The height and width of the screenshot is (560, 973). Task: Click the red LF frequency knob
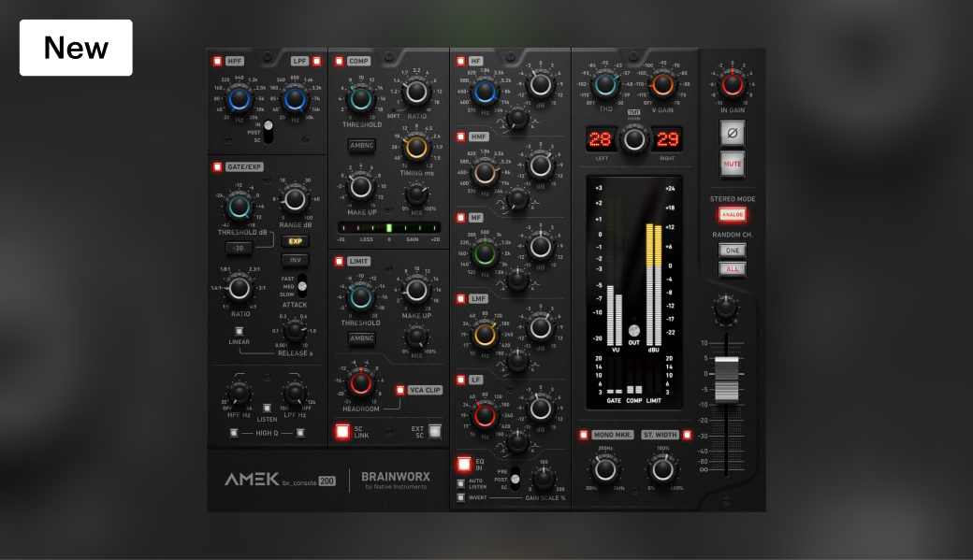tap(485, 415)
